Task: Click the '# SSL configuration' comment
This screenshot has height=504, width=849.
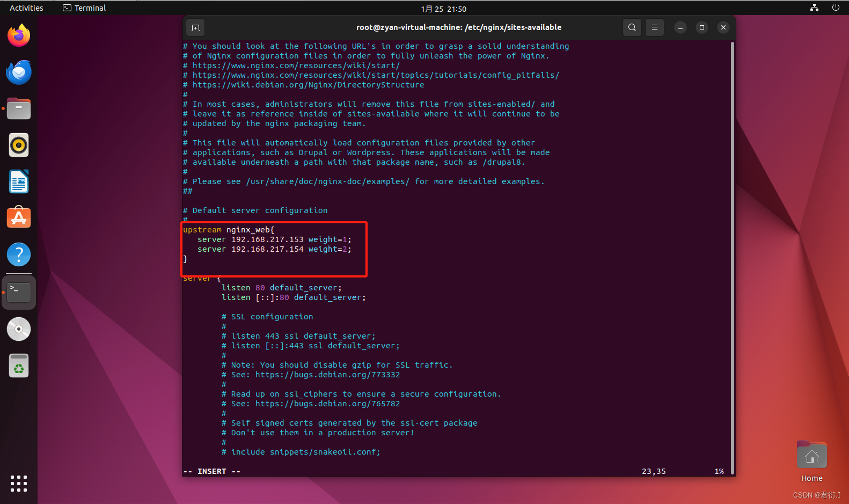Action: click(267, 317)
